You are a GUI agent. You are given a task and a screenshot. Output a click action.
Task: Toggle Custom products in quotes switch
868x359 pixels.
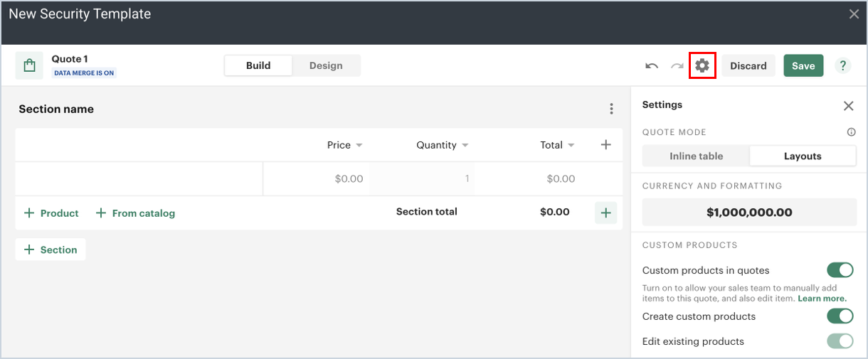[840, 270]
